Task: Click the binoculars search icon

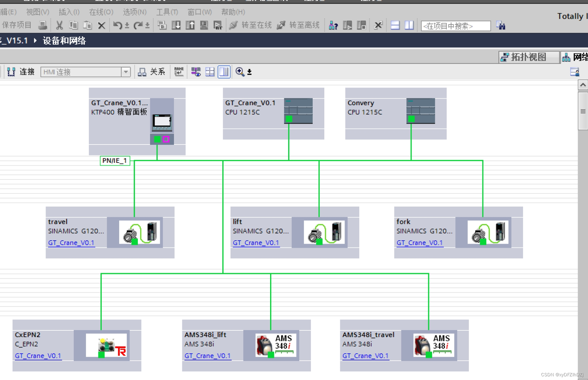Action: tap(501, 26)
